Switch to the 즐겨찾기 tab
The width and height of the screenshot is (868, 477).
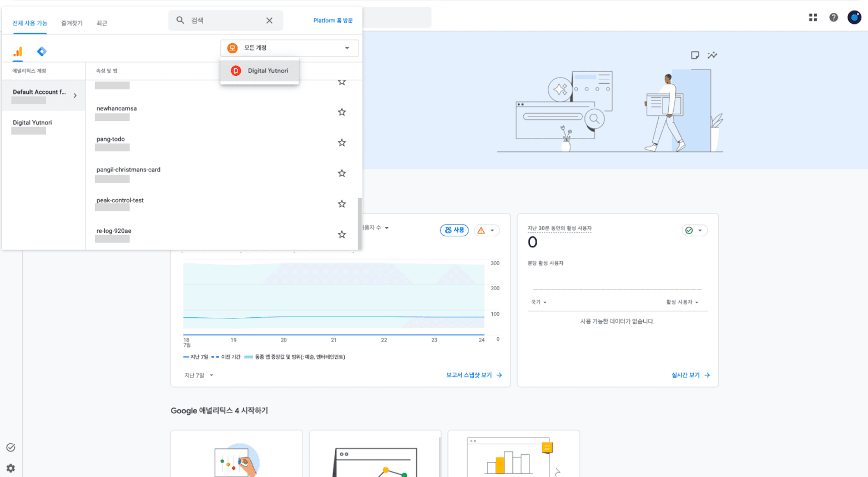click(x=72, y=23)
